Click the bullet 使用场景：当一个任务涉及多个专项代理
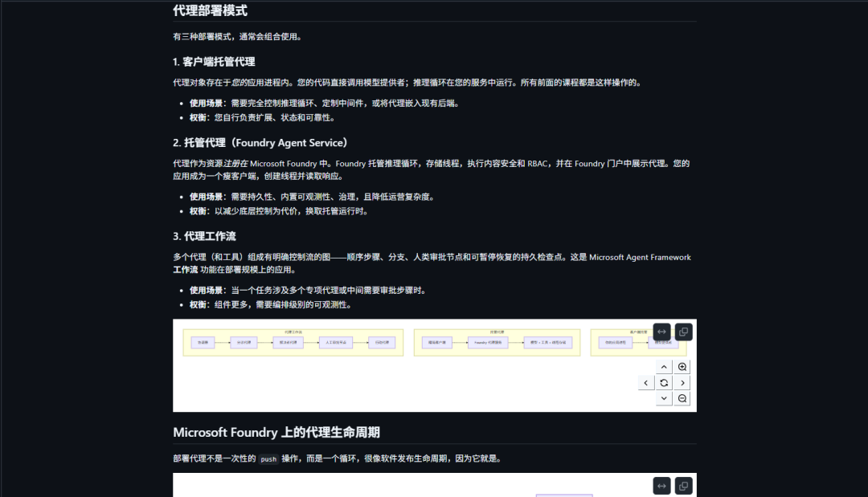868x497 pixels. pos(307,290)
